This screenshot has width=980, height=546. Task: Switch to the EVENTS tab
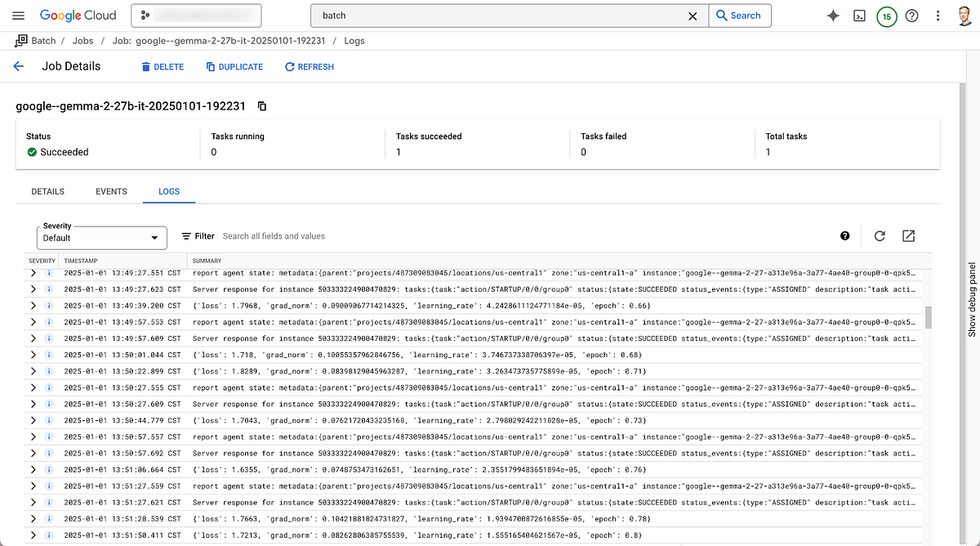coord(111,191)
